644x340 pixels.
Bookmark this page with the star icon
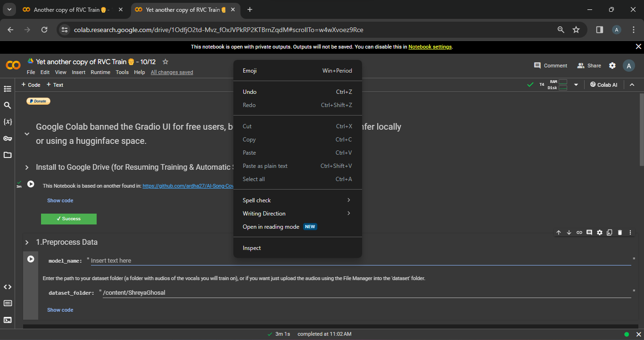(x=576, y=30)
